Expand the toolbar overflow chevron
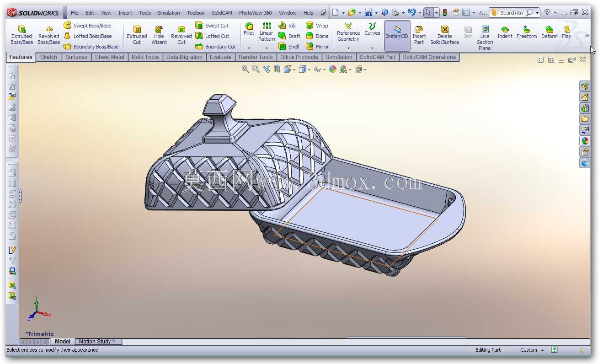The image size is (603, 364). (587, 35)
